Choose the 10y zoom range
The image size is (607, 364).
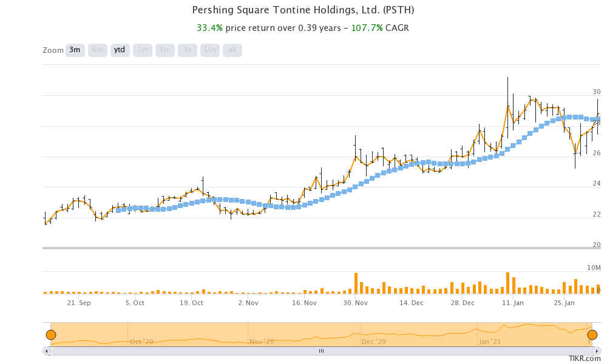(x=209, y=50)
